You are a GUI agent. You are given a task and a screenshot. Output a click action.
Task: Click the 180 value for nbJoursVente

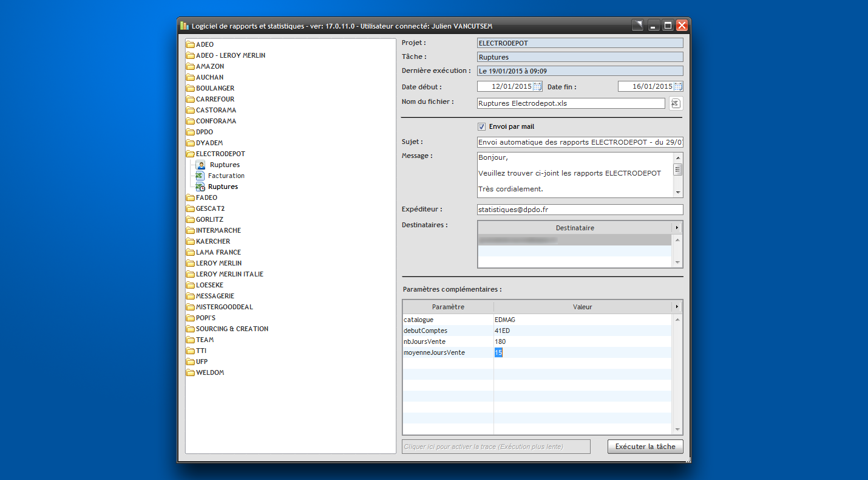tap(500, 341)
